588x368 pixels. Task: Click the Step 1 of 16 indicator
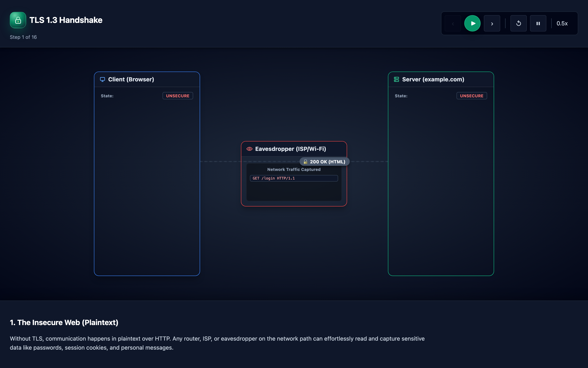click(x=23, y=37)
